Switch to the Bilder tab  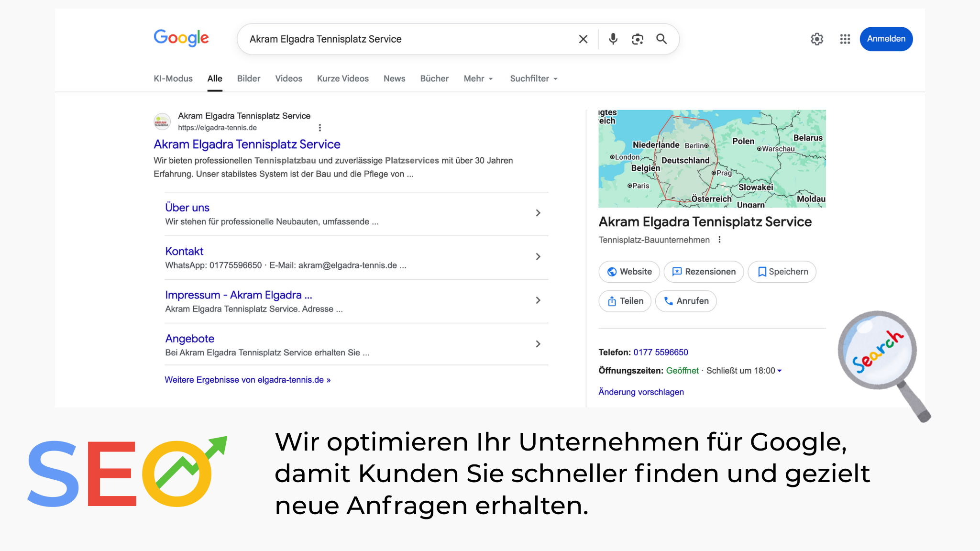pos(249,78)
